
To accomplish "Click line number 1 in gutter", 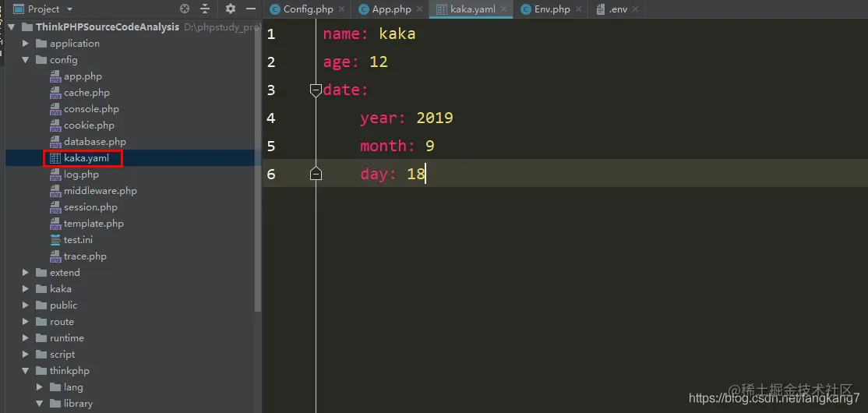I will (270, 34).
